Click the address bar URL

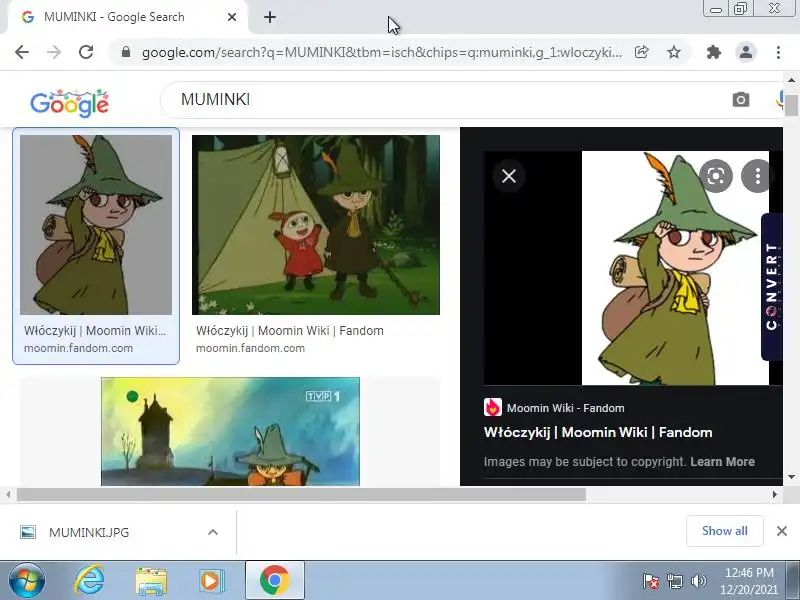click(382, 52)
